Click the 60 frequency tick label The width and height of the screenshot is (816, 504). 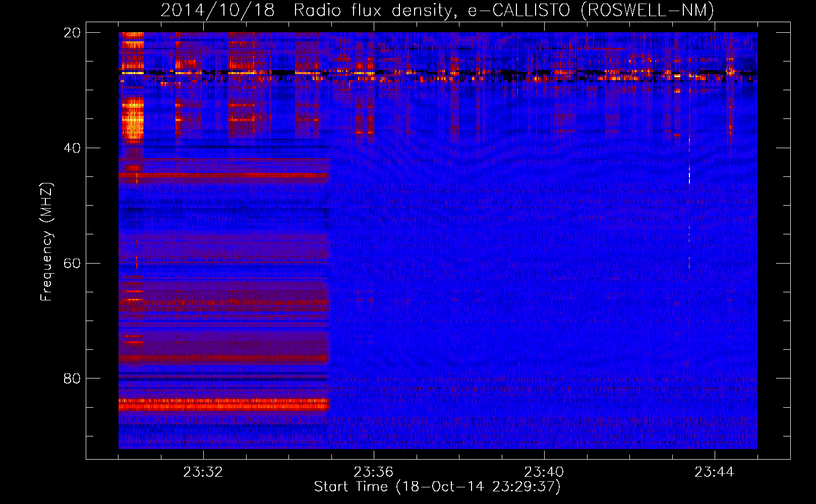click(x=72, y=263)
